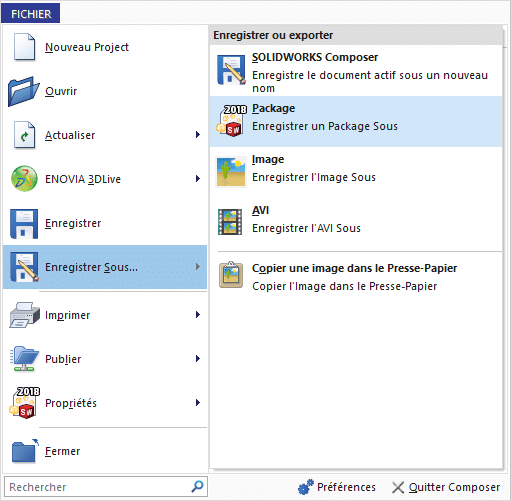Click 'Enregistrer l'AVI Sous' description text
This screenshot has width=512, height=501.
point(306,228)
